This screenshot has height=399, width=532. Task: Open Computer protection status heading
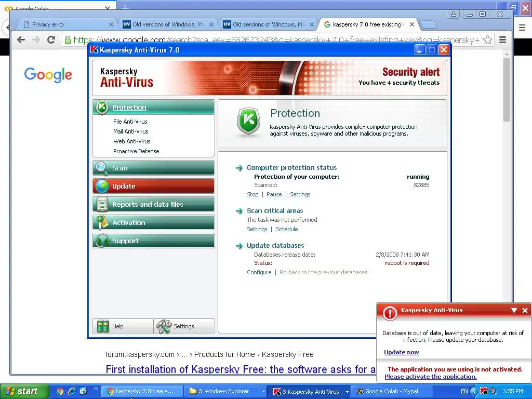(292, 168)
